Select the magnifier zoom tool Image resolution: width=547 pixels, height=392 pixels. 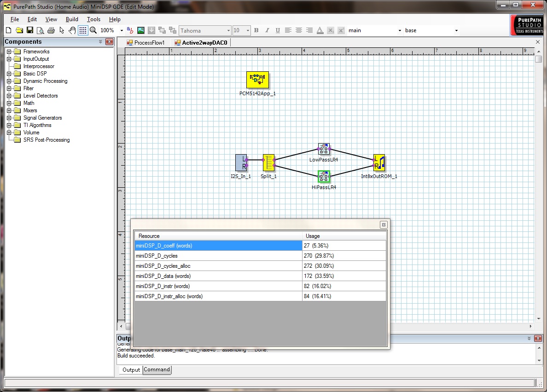pos(93,30)
